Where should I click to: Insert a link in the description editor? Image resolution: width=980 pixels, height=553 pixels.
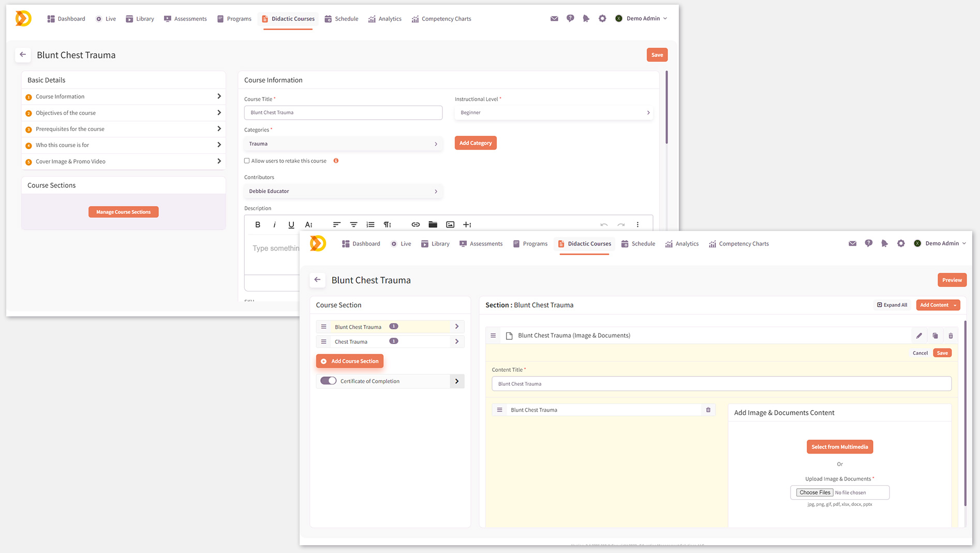click(415, 225)
